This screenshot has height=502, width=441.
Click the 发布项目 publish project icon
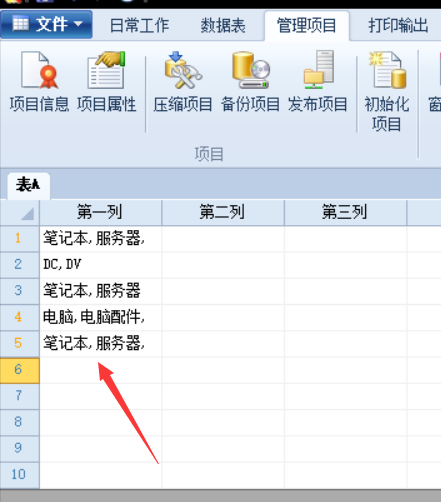pos(318,82)
